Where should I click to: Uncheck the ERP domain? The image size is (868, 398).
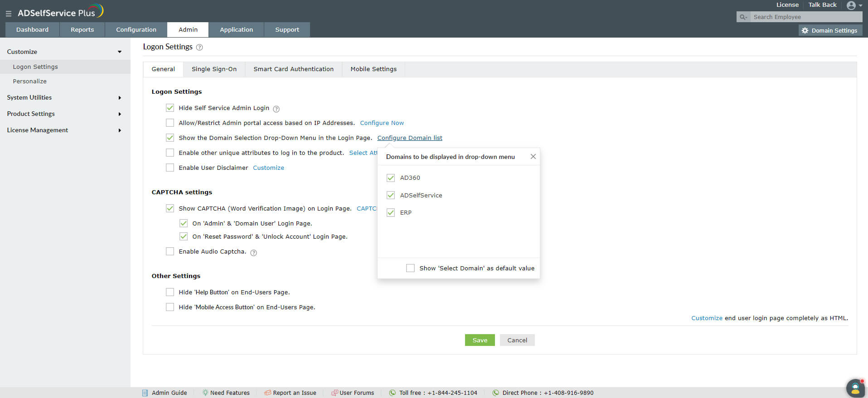click(x=391, y=212)
